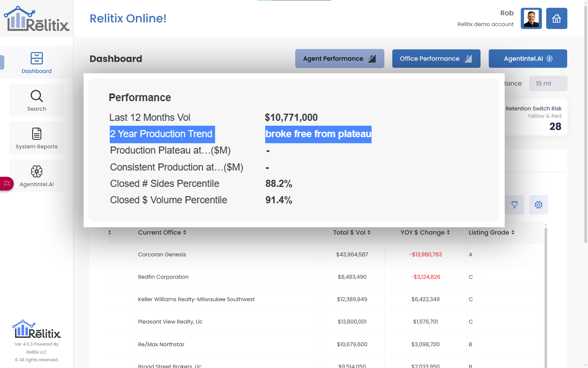Open System Reports document icon
Screen dimensions: 588x368
(36, 134)
